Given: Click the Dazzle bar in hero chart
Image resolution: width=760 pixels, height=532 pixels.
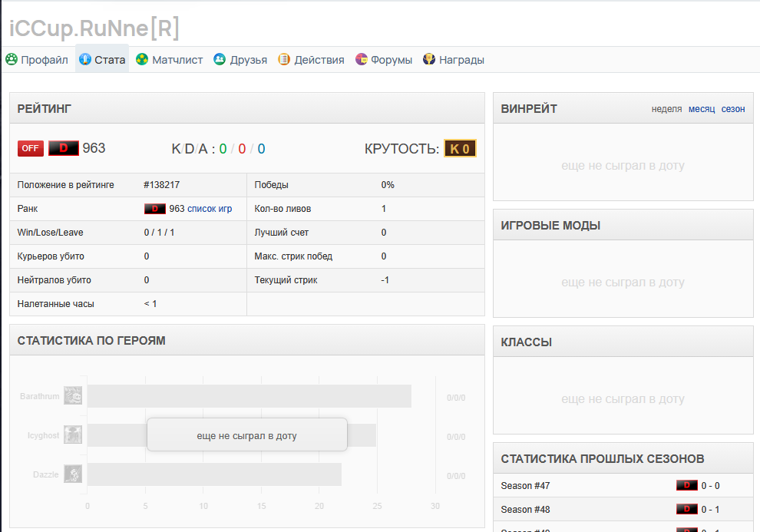Looking at the screenshot, I should [214, 474].
